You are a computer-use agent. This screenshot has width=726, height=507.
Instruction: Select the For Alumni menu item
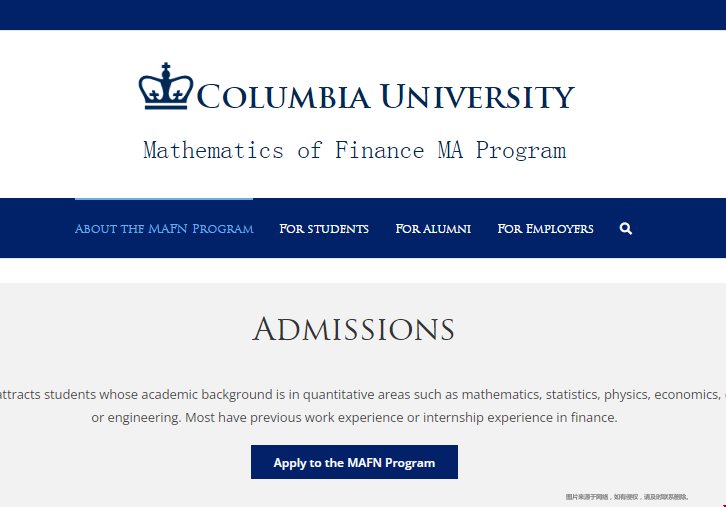coord(433,229)
